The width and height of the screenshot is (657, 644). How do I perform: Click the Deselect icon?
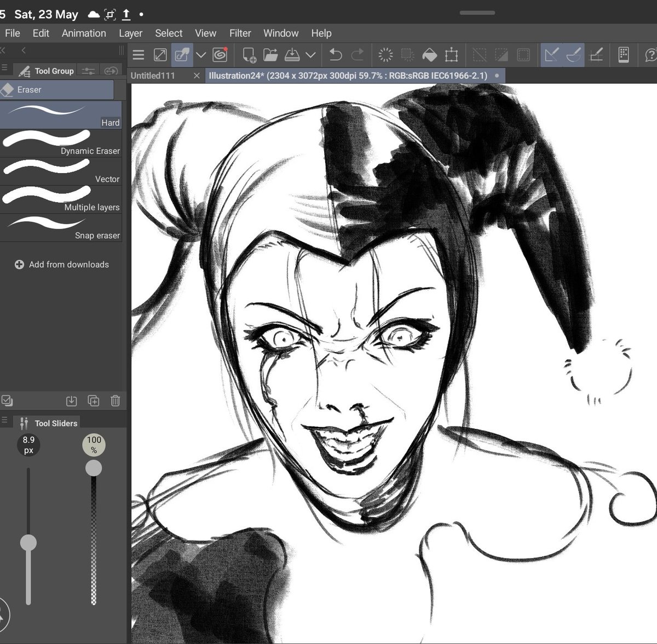(x=480, y=55)
